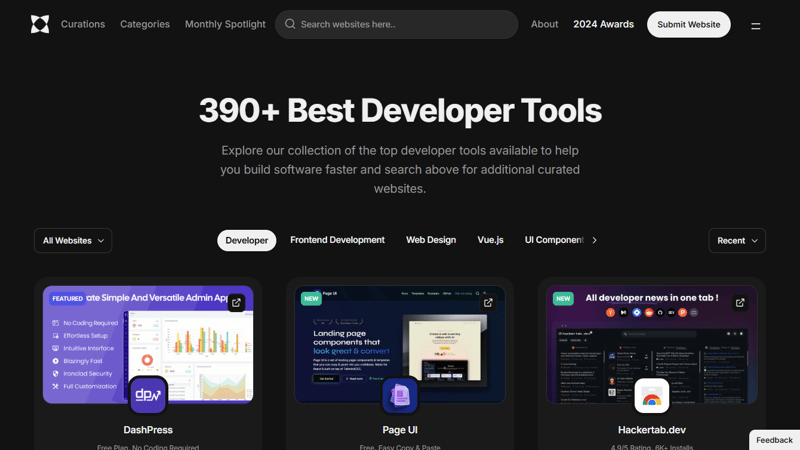Open the Categories menu
This screenshot has height=450, width=800.
tap(145, 24)
